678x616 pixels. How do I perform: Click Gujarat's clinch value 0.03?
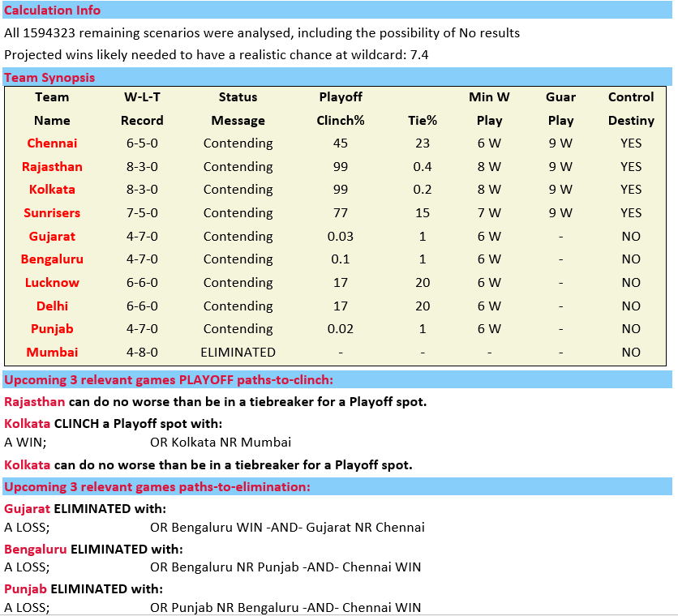pos(341,236)
